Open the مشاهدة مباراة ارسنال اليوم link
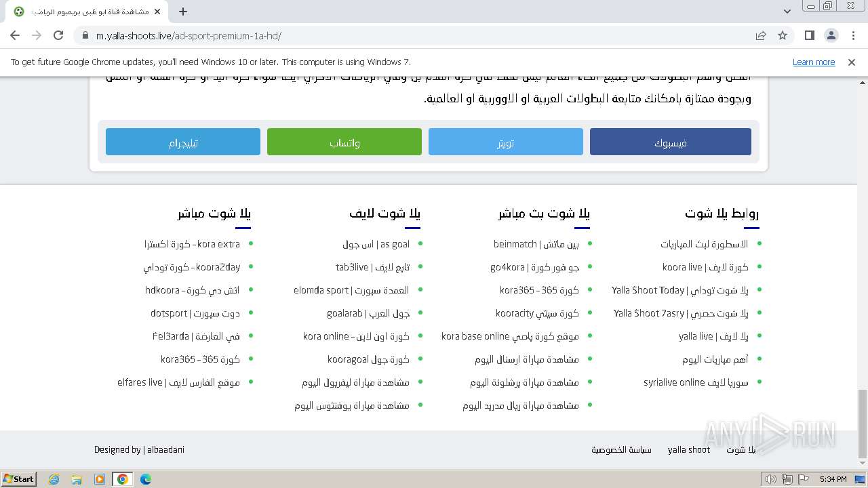868x488 pixels. pos(527,359)
